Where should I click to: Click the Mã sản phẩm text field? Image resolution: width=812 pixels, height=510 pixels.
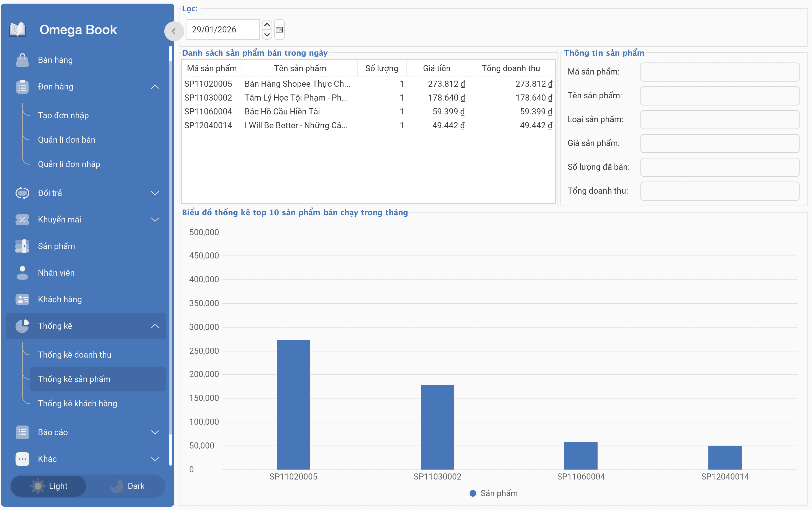tap(719, 72)
